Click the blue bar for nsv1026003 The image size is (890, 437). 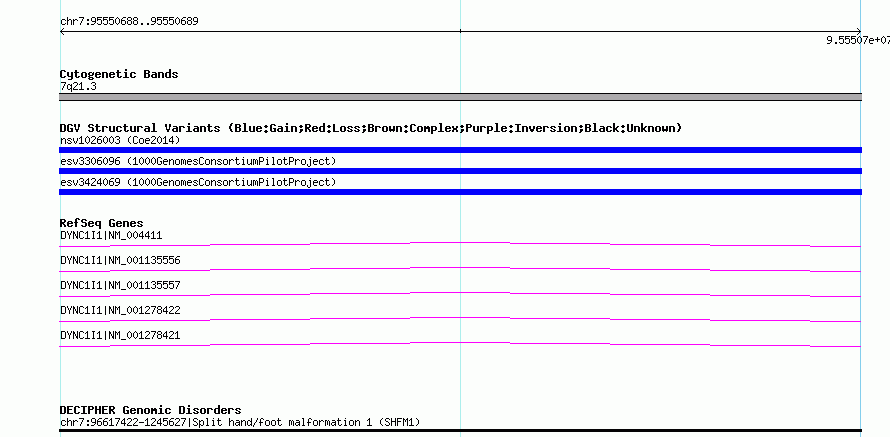[460, 150]
